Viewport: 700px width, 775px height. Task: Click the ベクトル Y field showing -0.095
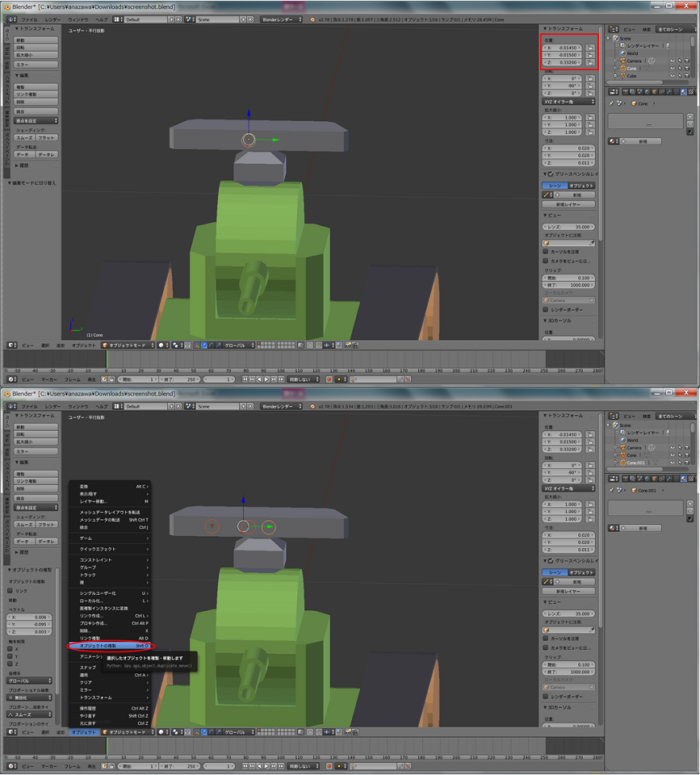pyautogui.click(x=31, y=623)
